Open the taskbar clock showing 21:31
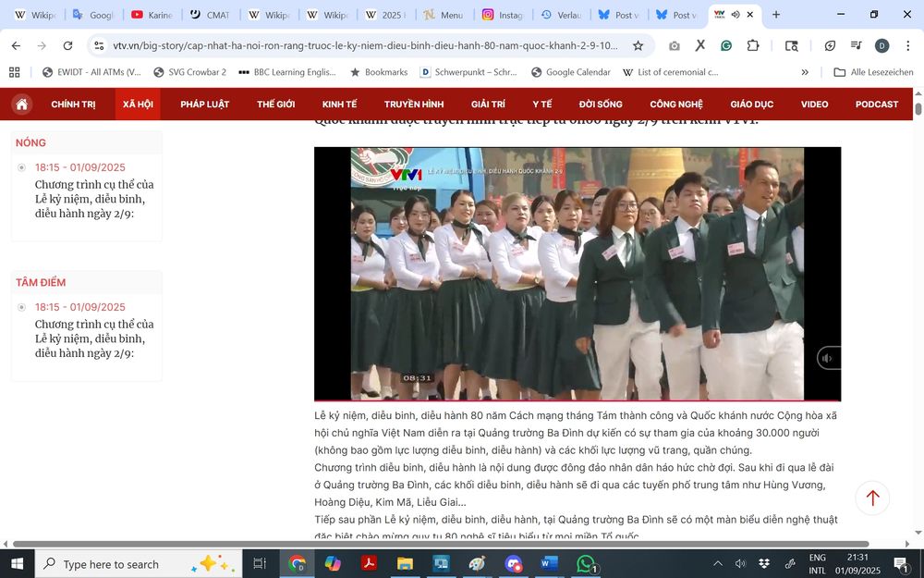 click(858, 564)
